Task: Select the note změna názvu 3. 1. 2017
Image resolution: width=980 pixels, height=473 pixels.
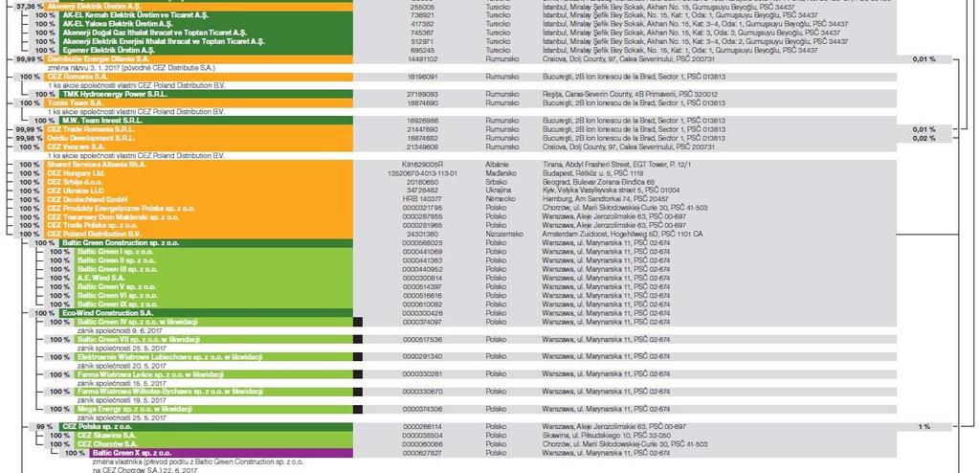Action: point(132,67)
